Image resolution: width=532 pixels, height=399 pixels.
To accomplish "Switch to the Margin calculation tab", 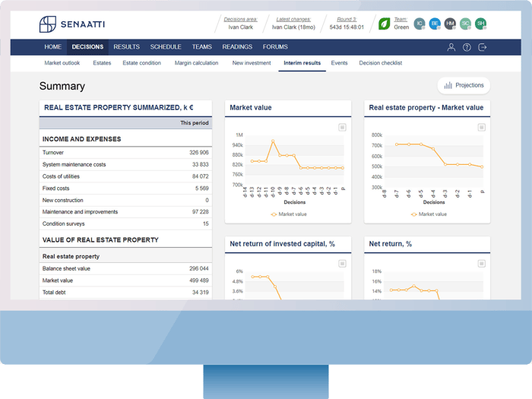I will click(196, 63).
